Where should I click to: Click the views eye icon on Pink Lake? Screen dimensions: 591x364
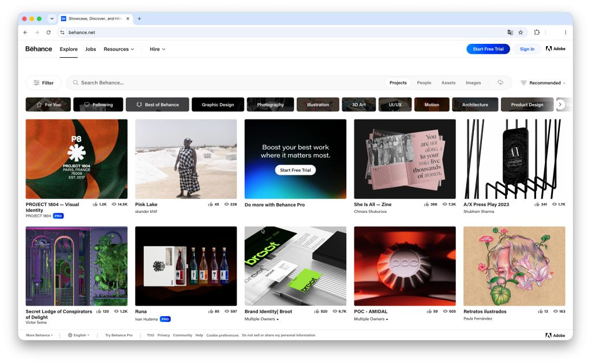coord(226,204)
